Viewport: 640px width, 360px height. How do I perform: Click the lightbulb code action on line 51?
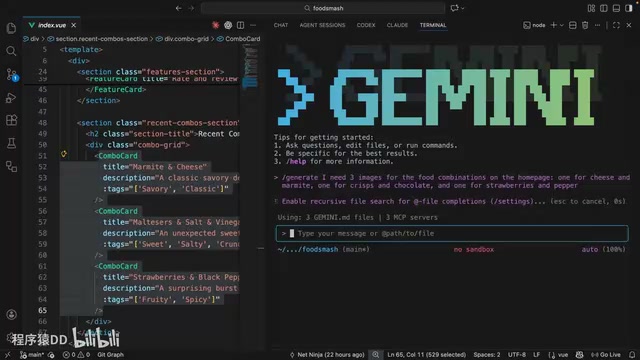[x=64, y=154]
